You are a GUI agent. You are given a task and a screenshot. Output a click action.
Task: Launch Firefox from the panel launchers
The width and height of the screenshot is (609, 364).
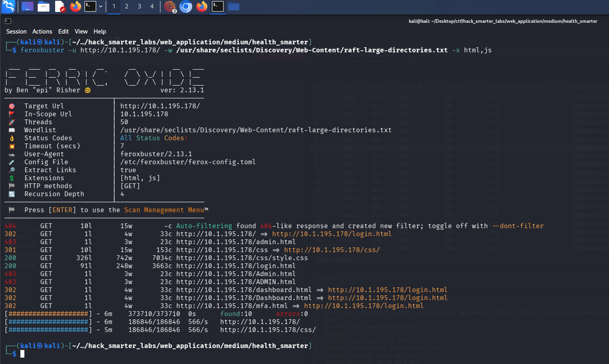(x=76, y=6)
